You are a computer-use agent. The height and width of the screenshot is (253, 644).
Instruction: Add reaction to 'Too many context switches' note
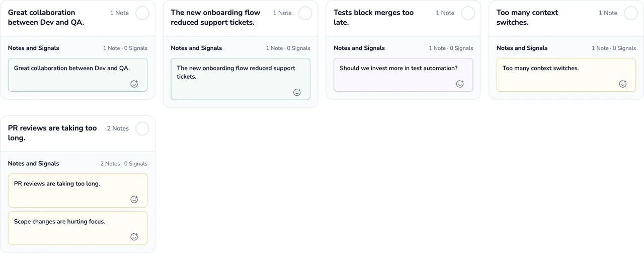623,84
